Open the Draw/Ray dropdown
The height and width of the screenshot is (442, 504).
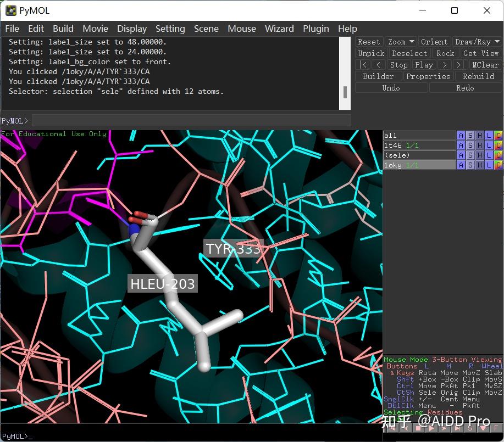click(x=477, y=42)
